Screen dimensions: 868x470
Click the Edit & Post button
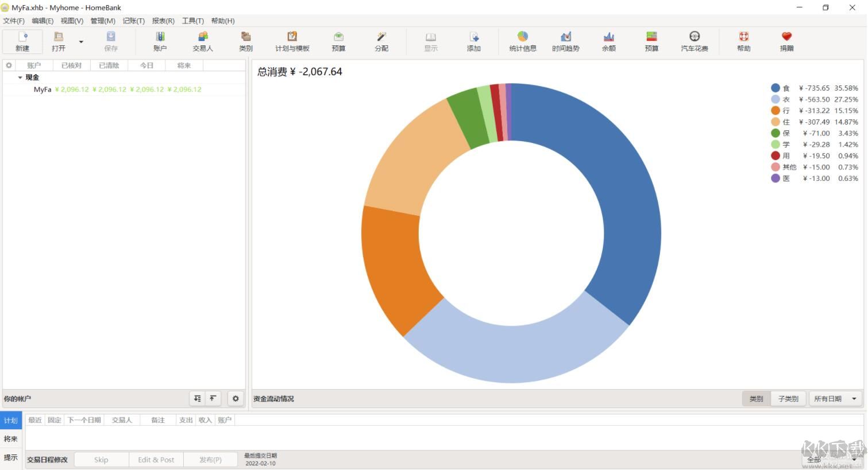[156, 460]
